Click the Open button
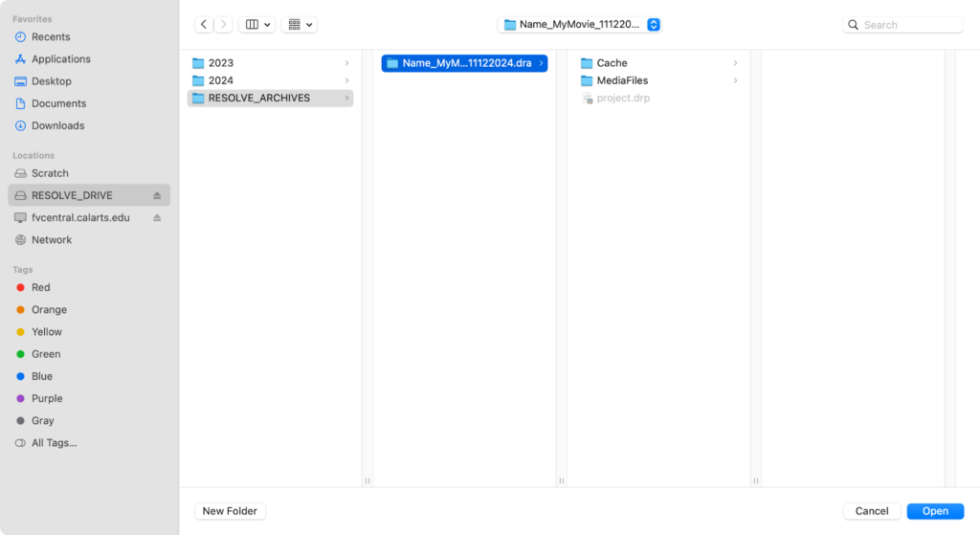This screenshot has width=980, height=535. point(935,511)
